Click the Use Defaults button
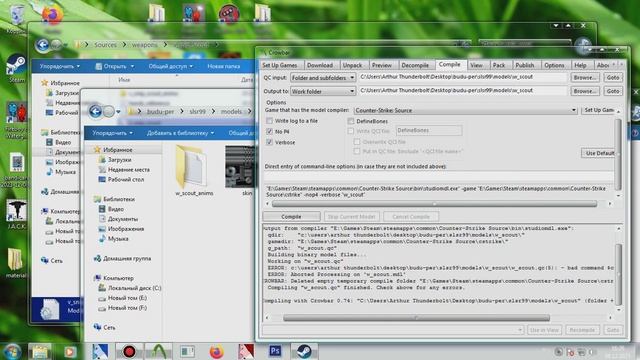 coord(598,153)
